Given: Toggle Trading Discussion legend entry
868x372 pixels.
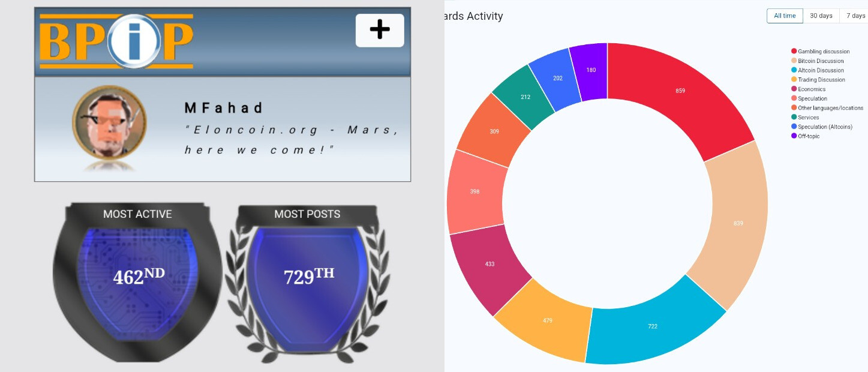Looking at the screenshot, I should [818, 80].
